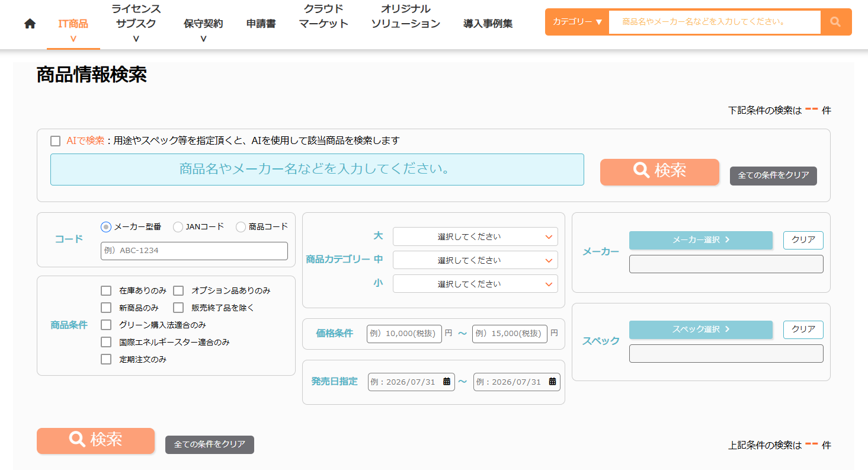Open the 大 category dropdown
The image size is (868, 470).
475,236
